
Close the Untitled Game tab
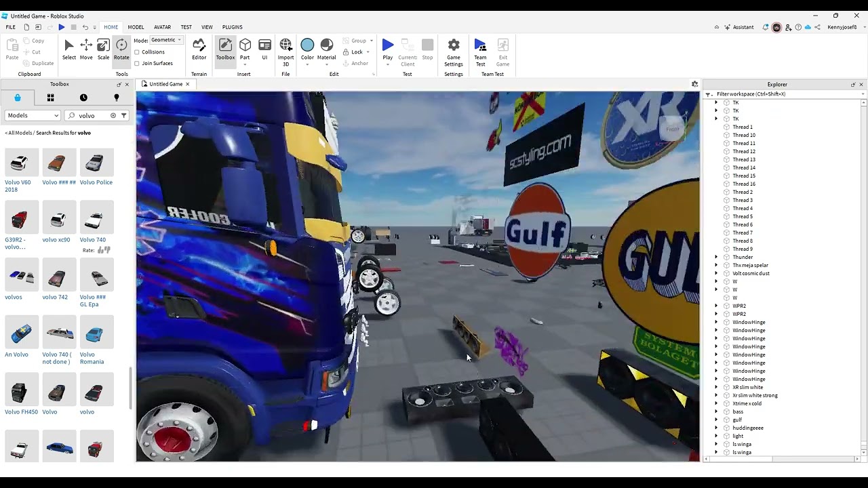coord(187,84)
